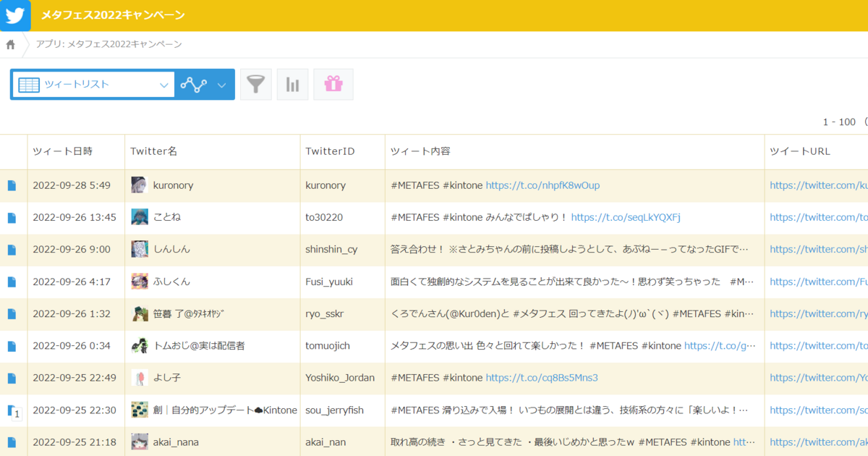Open record detail for ことね row
This screenshot has width=868, height=456.
12,218
